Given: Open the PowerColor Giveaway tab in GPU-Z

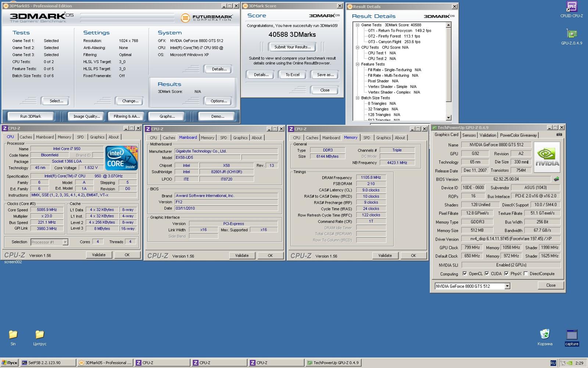Looking at the screenshot, I should pyautogui.click(x=518, y=135).
